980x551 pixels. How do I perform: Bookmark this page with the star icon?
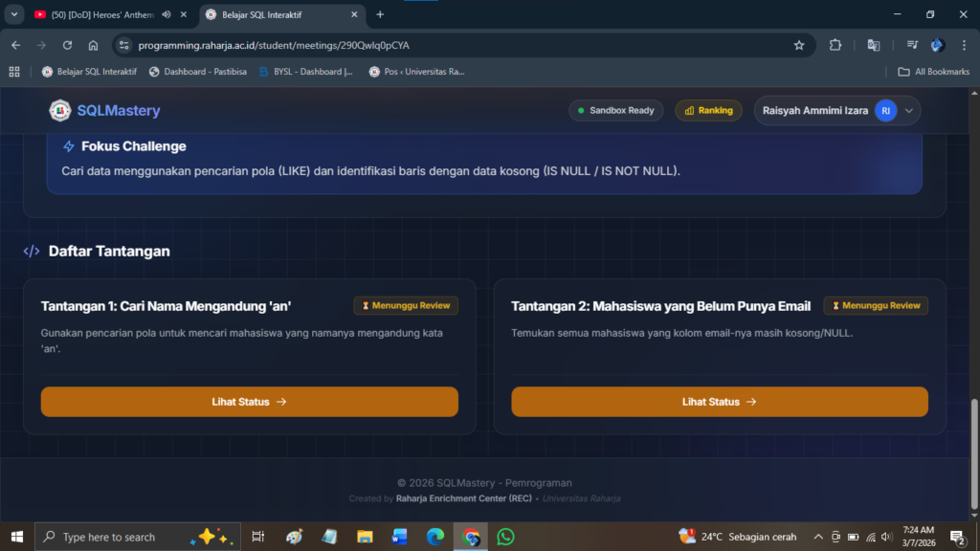[799, 45]
